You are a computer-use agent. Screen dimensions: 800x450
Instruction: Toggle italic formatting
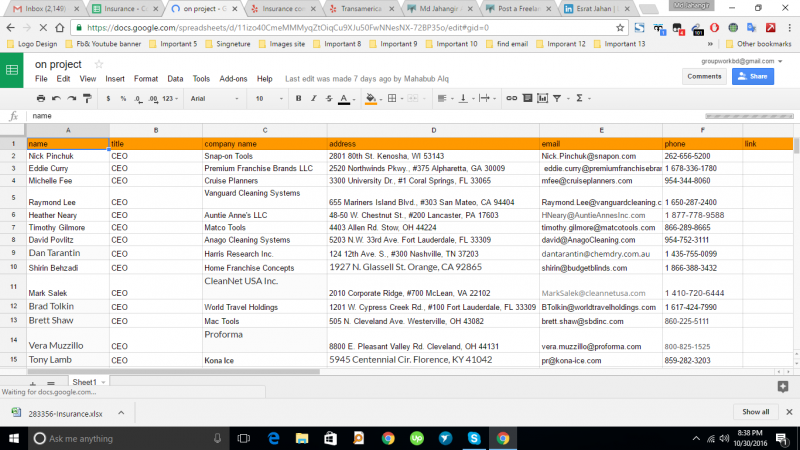[314, 98]
